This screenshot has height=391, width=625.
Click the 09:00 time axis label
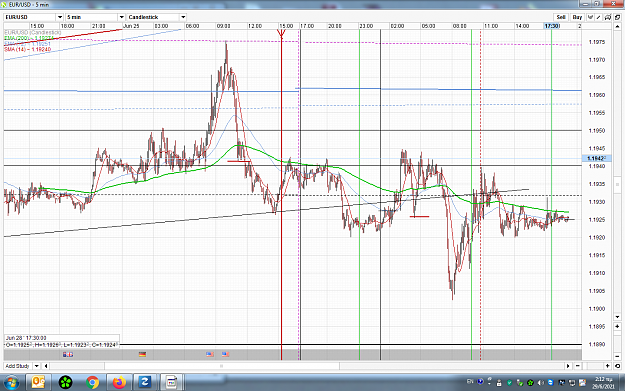point(223,26)
